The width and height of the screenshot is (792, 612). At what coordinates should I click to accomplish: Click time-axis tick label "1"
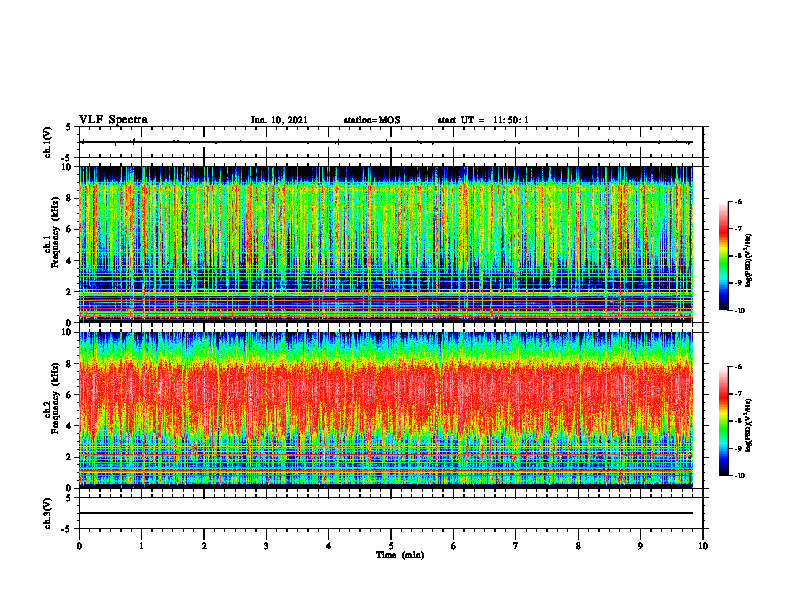click(x=141, y=546)
